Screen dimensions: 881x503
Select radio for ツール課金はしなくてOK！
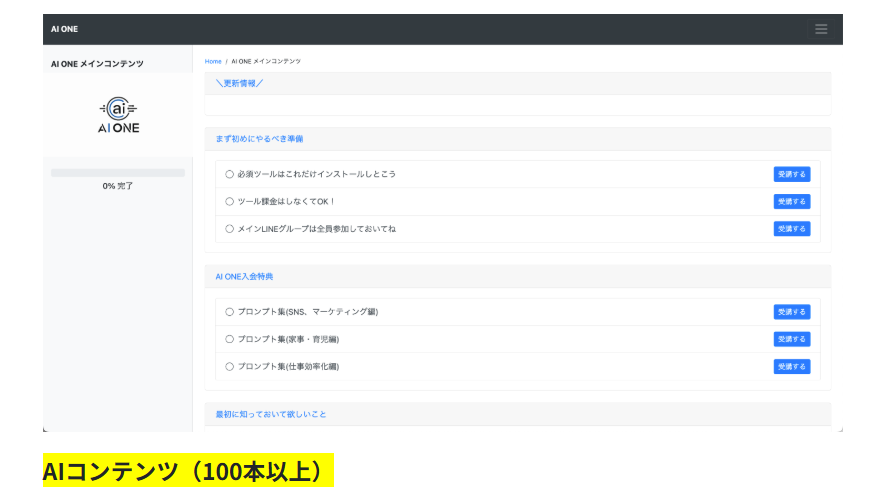coord(229,201)
